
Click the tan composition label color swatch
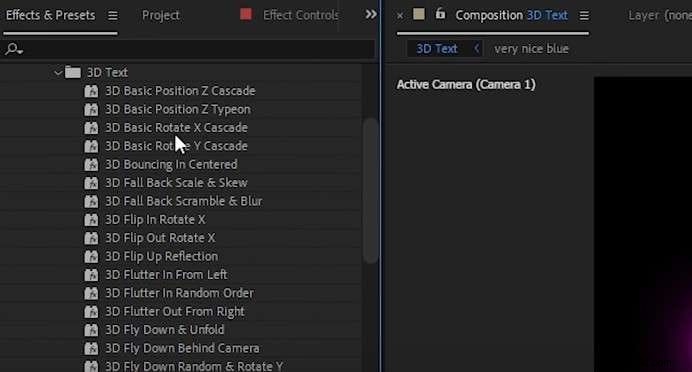coord(419,15)
